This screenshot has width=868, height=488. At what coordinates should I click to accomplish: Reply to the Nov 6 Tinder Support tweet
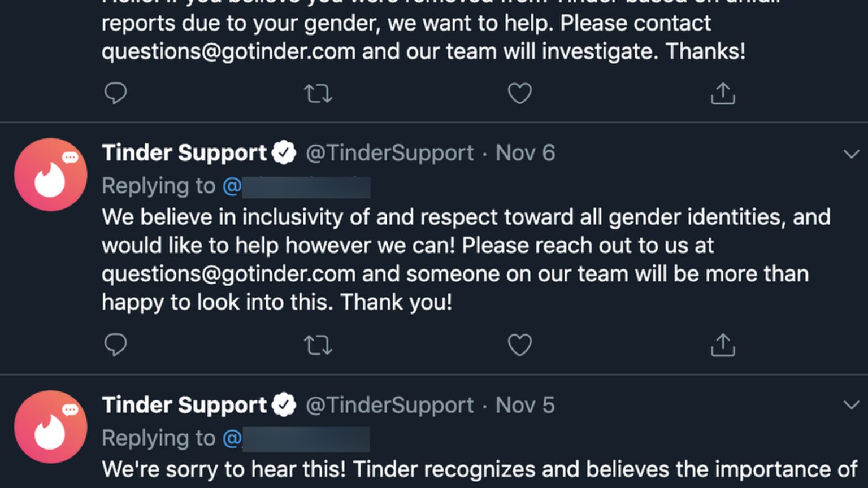coord(116,345)
